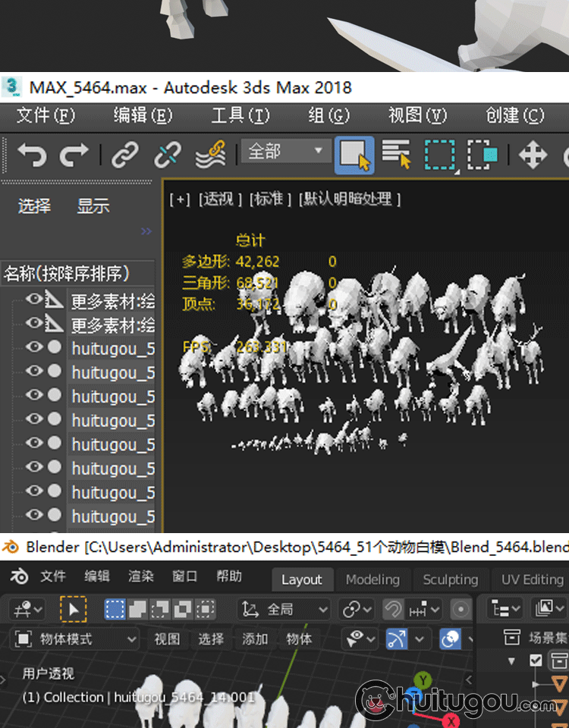Click the 名称(按降序排序) column header
Viewport: 569px width, 728px height.
68,273
